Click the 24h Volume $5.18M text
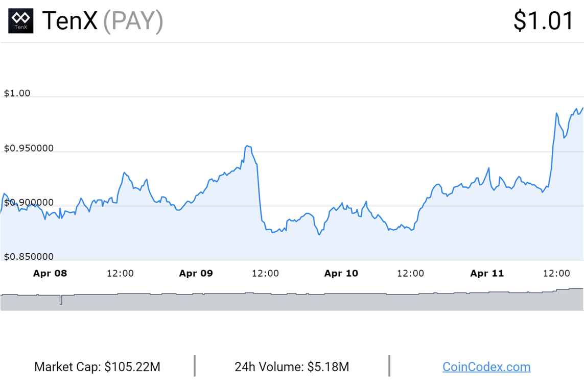584x392 pixels. point(292,366)
